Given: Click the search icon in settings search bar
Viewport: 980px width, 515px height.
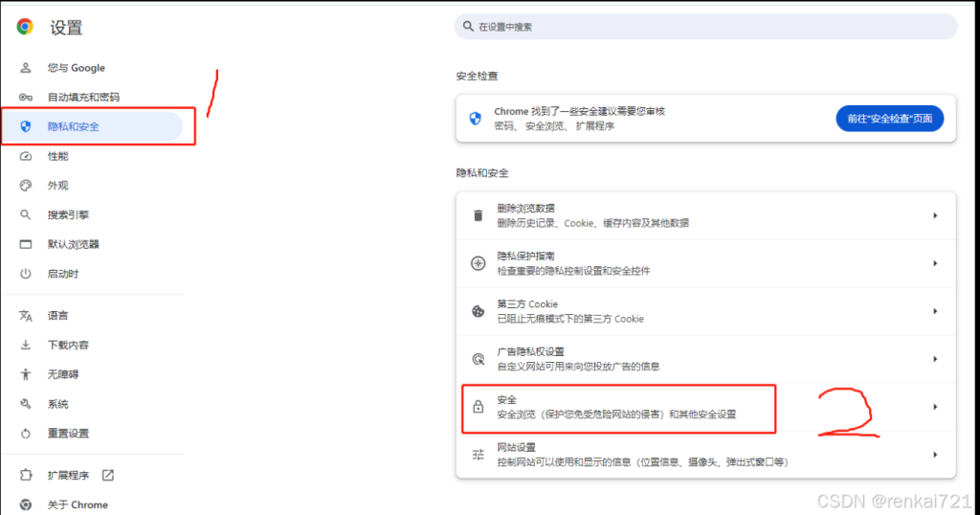Looking at the screenshot, I should [x=468, y=26].
